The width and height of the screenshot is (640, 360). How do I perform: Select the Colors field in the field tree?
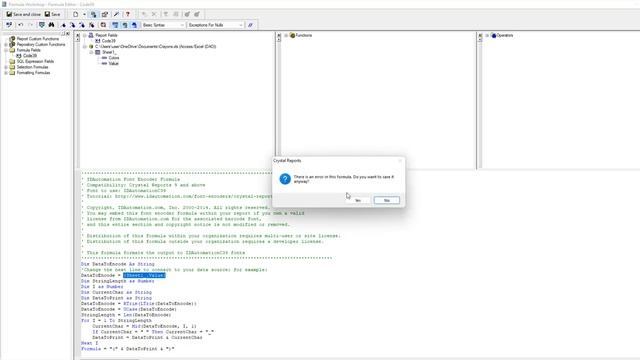pyautogui.click(x=114, y=58)
